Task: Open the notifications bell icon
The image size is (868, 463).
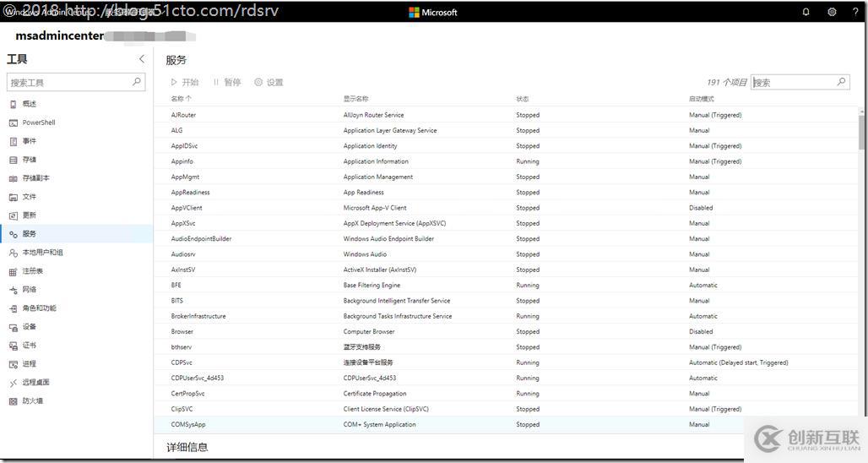Action: click(x=806, y=12)
